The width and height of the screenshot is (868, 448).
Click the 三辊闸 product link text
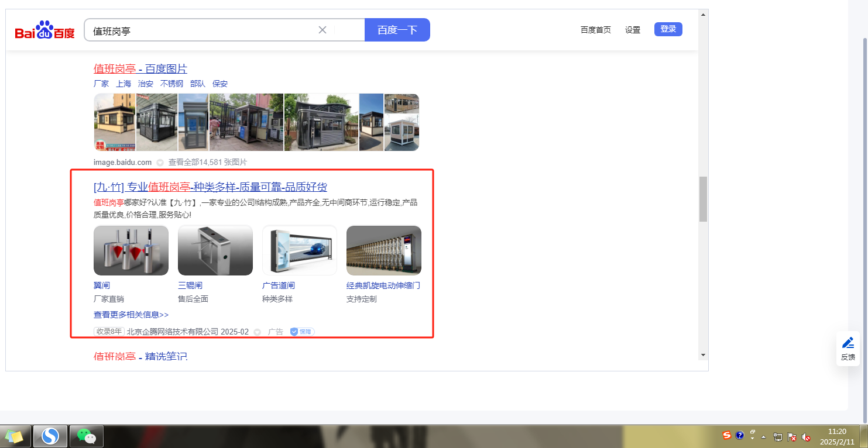click(190, 285)
